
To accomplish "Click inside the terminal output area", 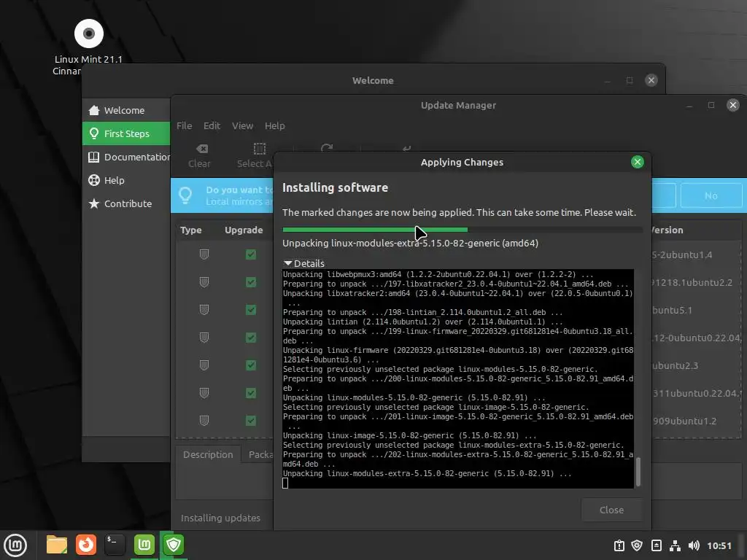I will (x=458, y=378).
